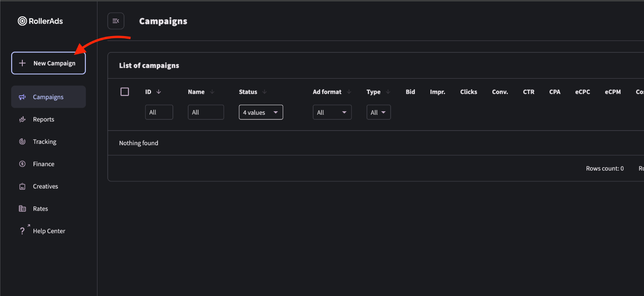Open Campaigns in the sidebar
Screen dimensions: 644x296
[x=49, y=97]
